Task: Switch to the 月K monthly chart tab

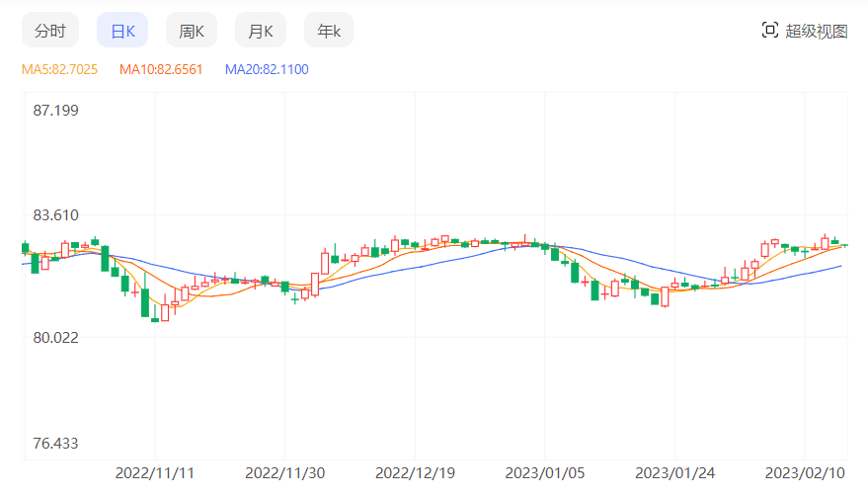Action: 261,31
